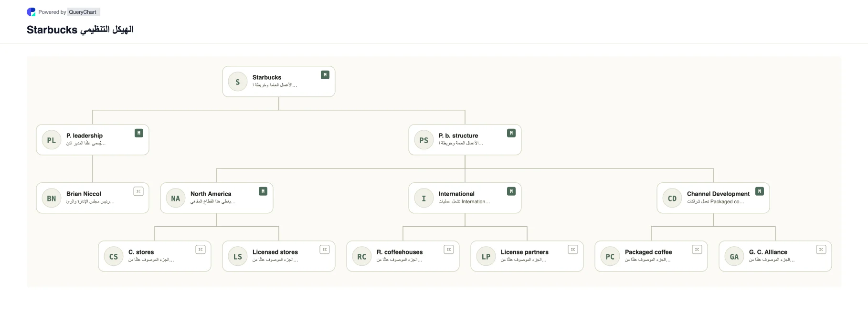Click the GA avatar for G. C. Alliance
This screenshot has height=314, width=868.
(734, 257)
